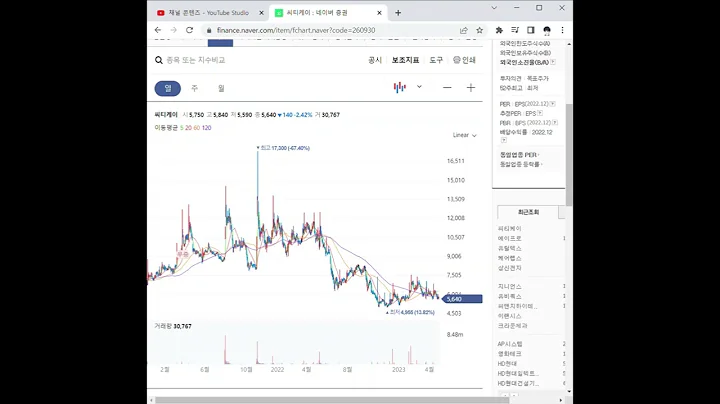Open 케어랩스 in recent list
720x404 pixels.
[x=510, y=258]
